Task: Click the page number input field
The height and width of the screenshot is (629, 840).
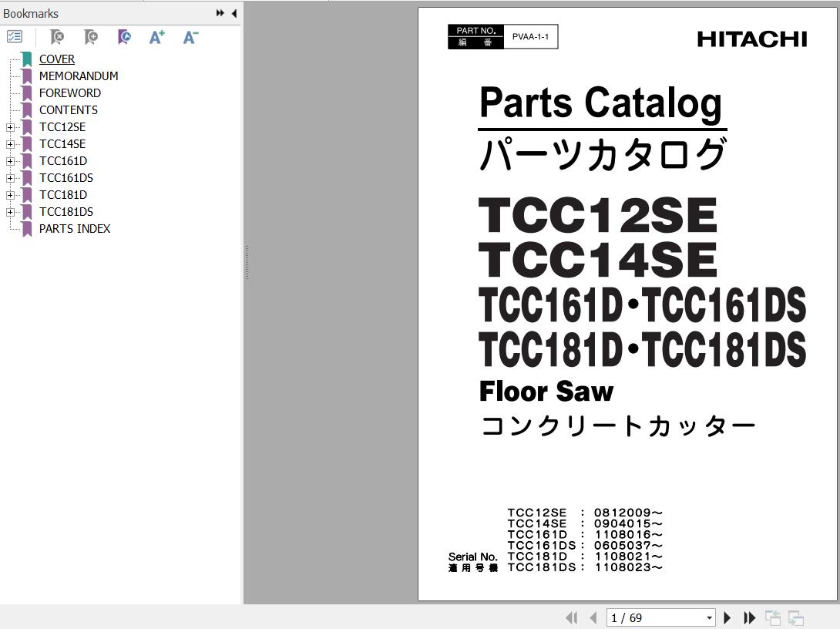Action: pos(654,618)
